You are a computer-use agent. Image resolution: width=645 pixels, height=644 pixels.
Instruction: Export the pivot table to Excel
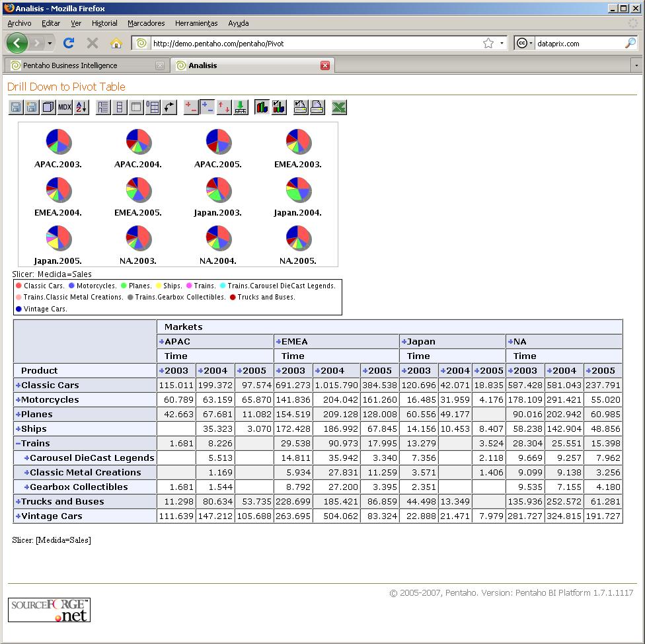pyautogui.click(x=338, y=107)
